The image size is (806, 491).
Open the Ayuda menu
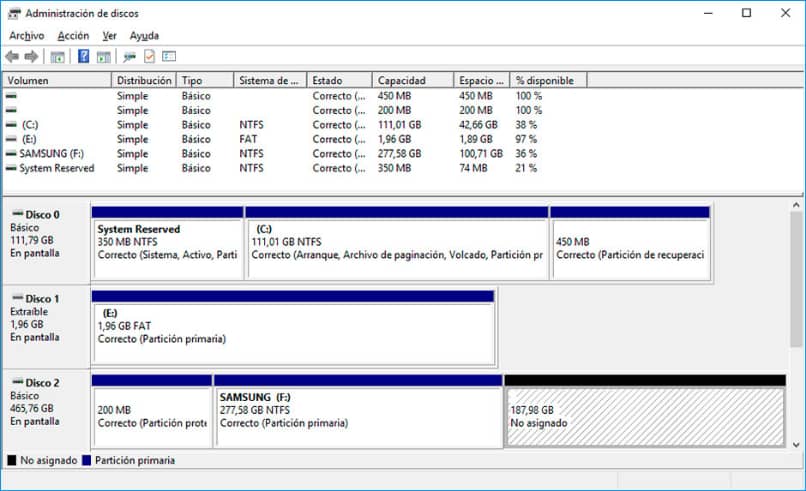(144, 35)
